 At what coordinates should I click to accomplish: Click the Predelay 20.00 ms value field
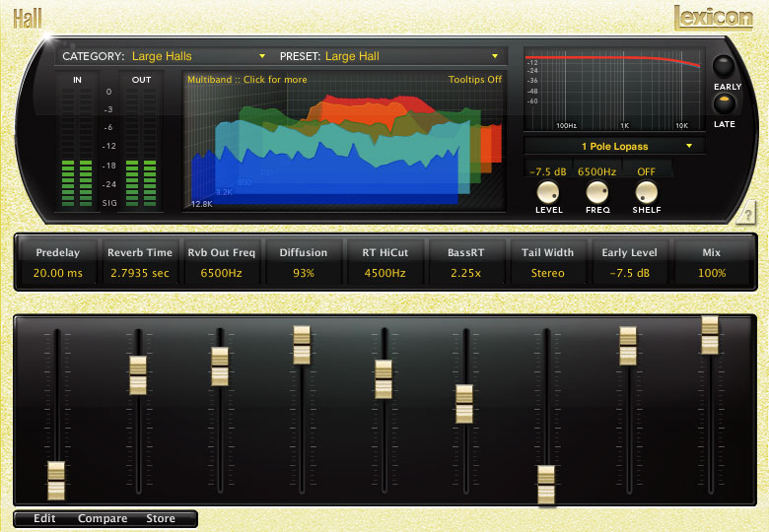tap(58, 273)
